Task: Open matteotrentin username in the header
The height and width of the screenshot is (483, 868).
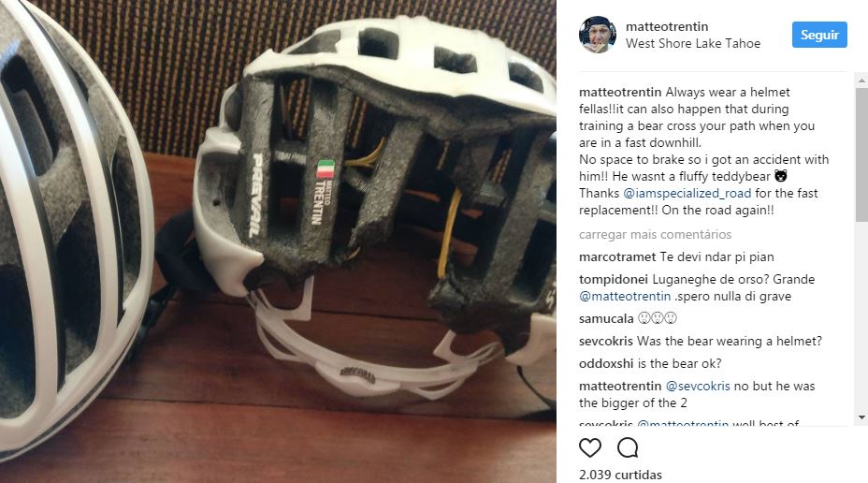Action: click(667, 26)
